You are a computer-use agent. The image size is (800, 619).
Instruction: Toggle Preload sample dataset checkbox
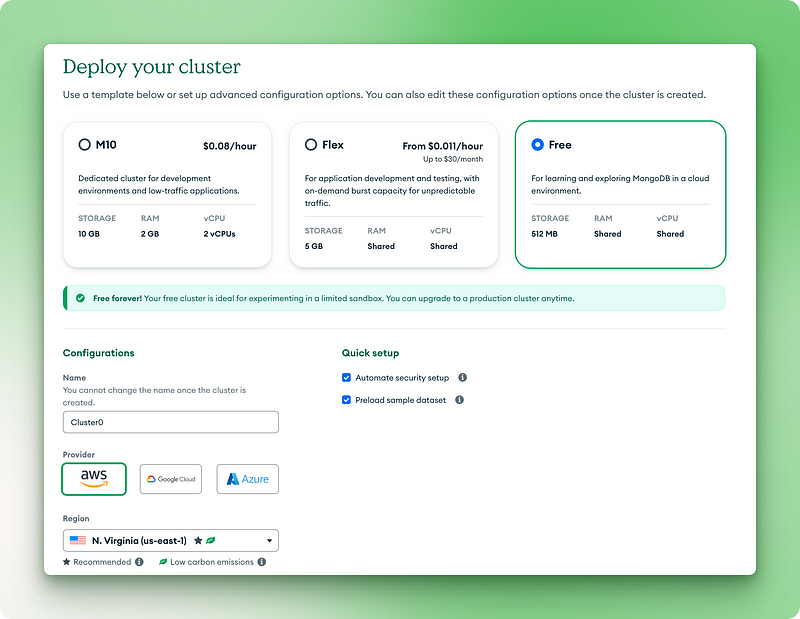coord(346,400)
